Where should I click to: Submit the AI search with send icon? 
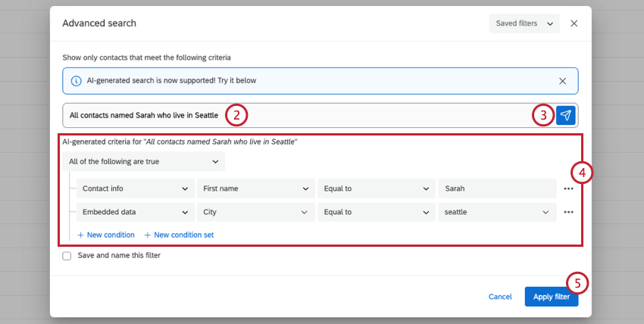pyautogui.click(x=565, y=115)
